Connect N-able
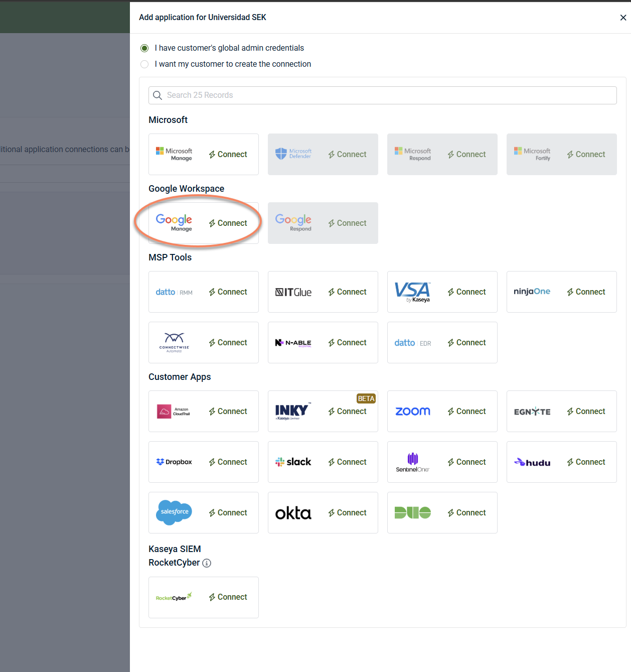 coord(348,342)
